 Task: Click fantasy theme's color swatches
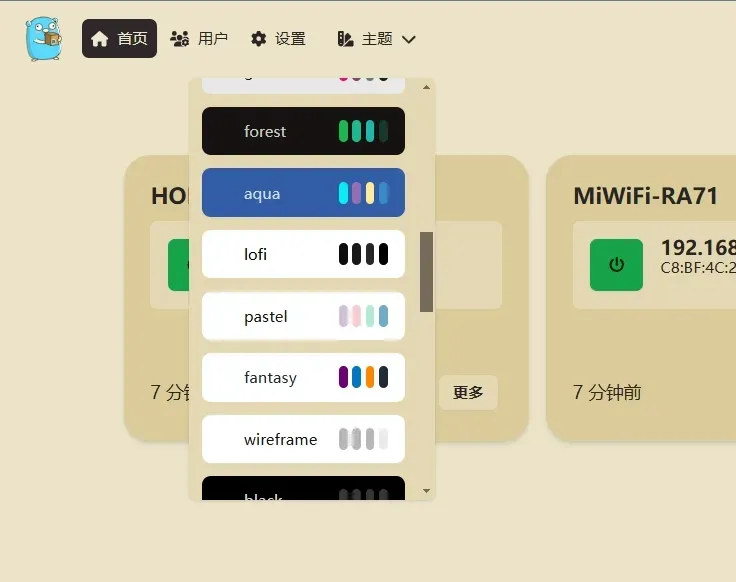click(x=363, y=377)
